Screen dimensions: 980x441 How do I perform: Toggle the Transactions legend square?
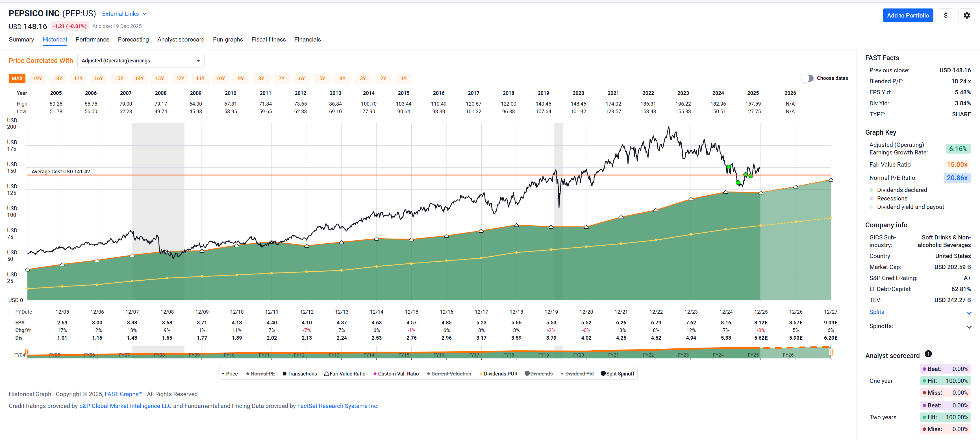pos(284,374)
